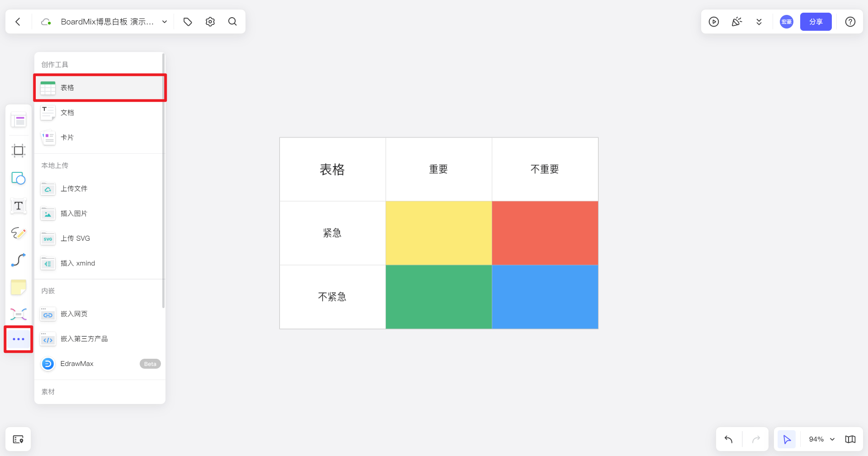Click the cloud sync status icon

click(46, 22)
